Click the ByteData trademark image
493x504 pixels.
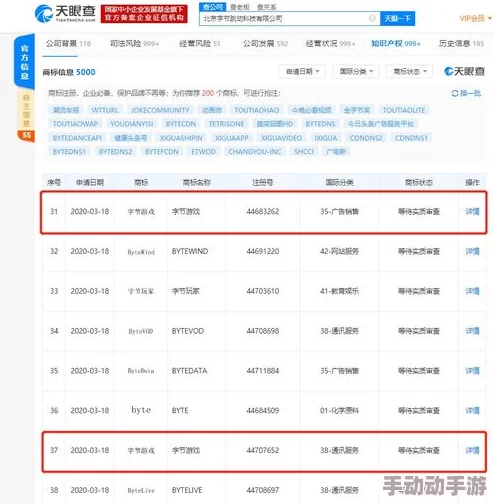click(x=141, y=371)
